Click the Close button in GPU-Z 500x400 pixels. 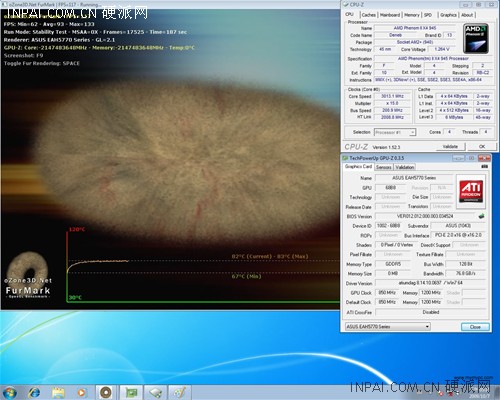(475, 327)
